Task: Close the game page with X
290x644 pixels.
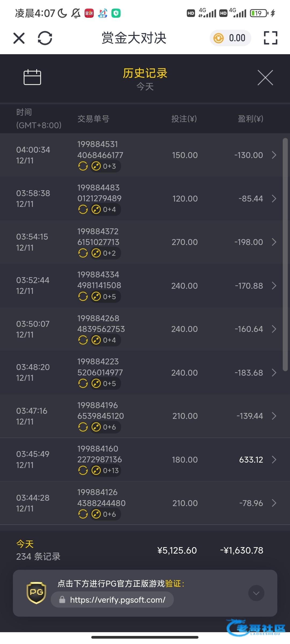Action: tap(19, 38)
